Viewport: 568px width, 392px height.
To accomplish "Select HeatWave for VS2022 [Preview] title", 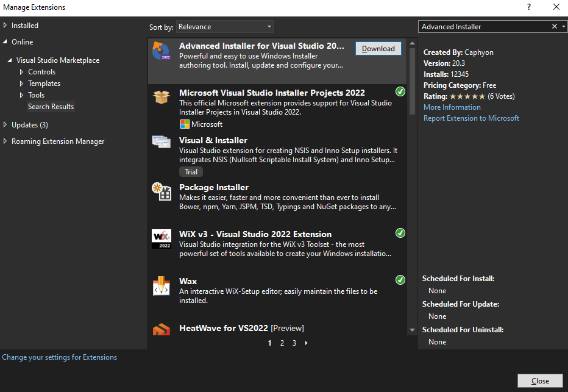I will (x=241, y=328).
